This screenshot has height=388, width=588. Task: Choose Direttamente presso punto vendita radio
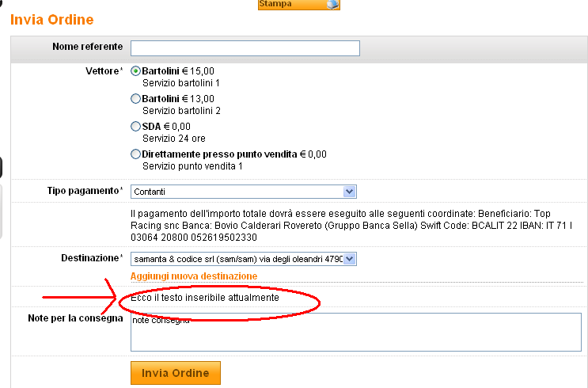tap(135, 154)
